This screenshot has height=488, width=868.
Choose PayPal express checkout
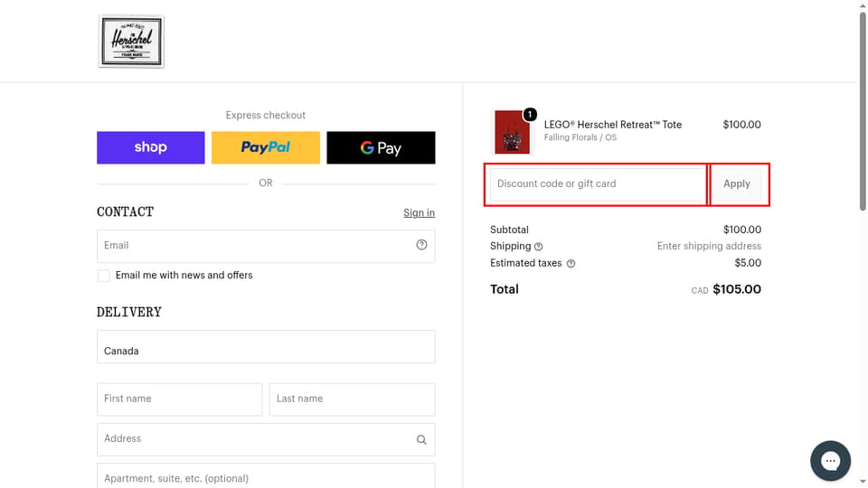coord(266,147)
